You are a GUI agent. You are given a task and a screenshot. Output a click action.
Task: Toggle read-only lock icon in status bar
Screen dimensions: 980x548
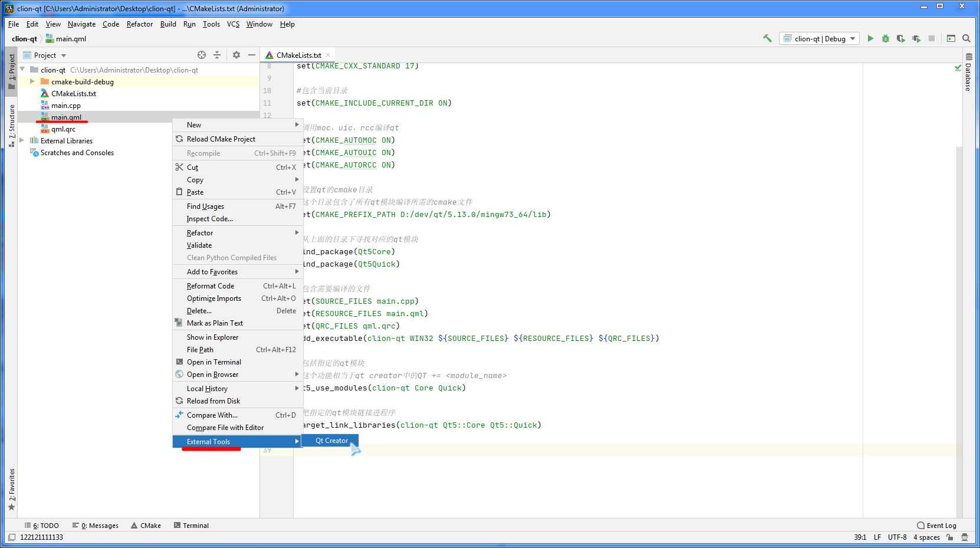[x=950, y=537]
